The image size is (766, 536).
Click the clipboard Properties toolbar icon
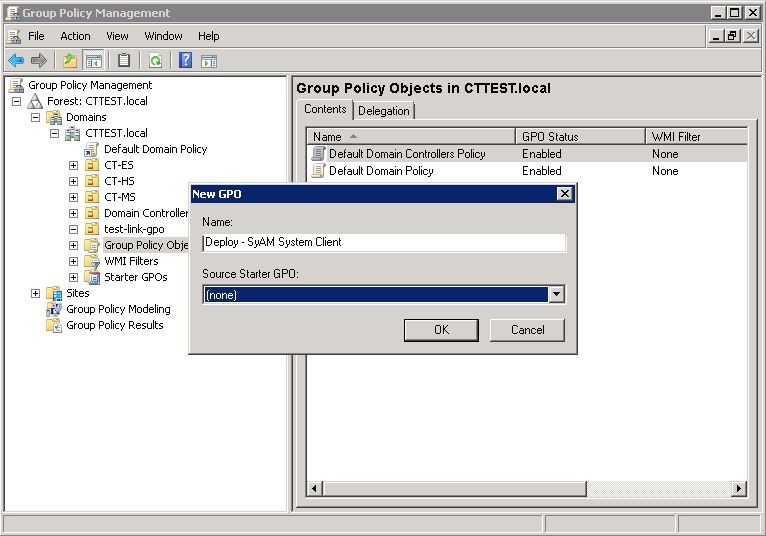(124, 60)
